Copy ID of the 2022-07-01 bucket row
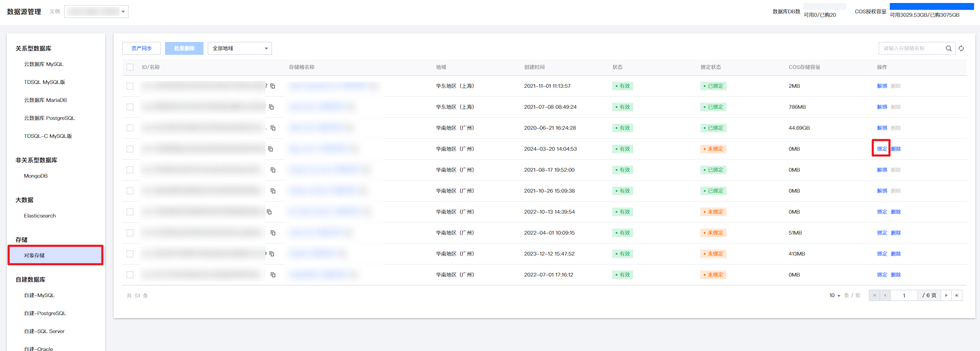Image resolution: width=980 pixels, height=351 pixels. click(x=273, y=275)
